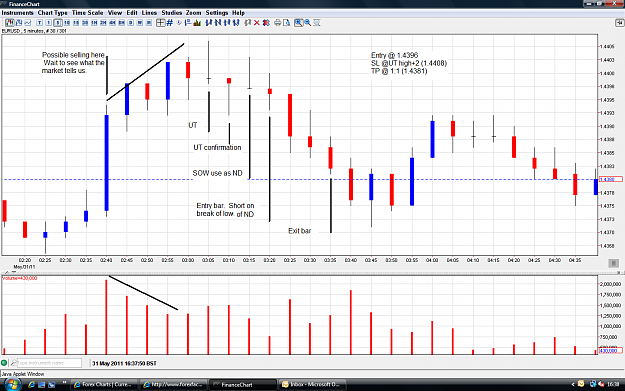Open the Edit menu
Screen dimensions: 625x391
point(132,13)
